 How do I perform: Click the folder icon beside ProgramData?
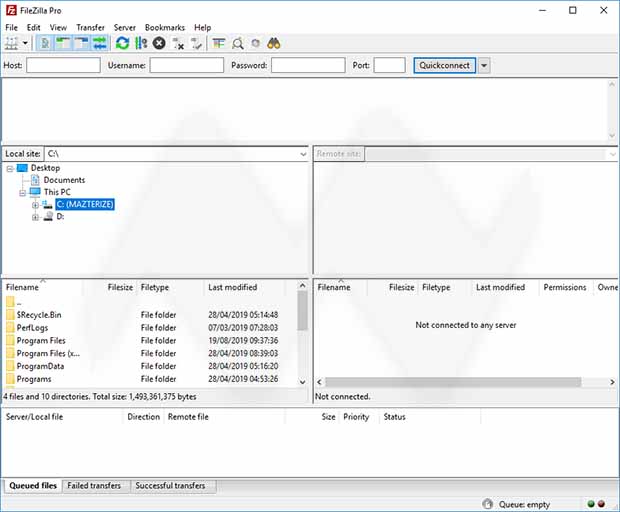(10, 366)
